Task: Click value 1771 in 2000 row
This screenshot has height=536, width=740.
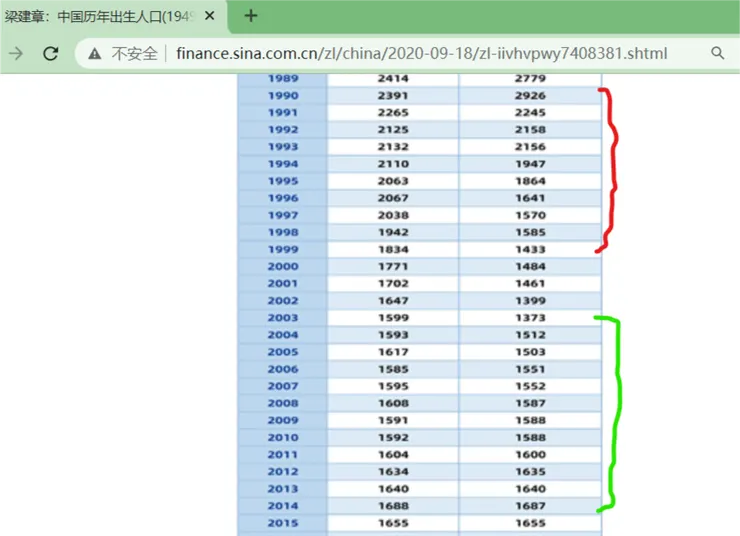Action: 393,267
